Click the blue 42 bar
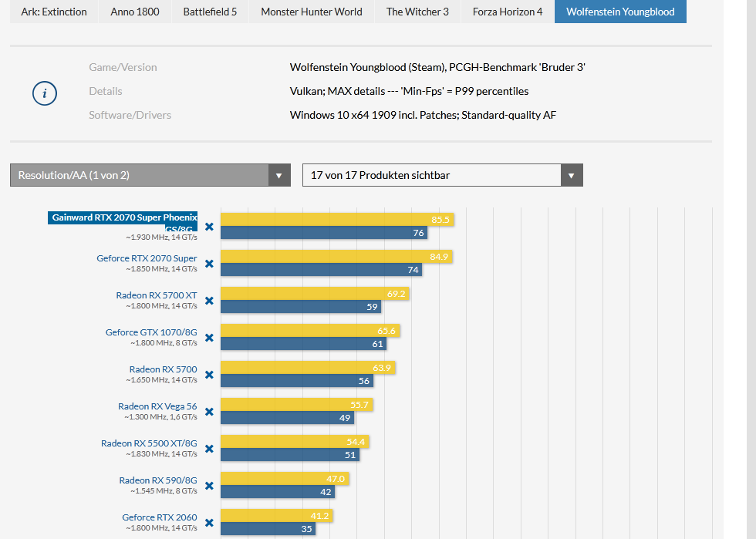This screenshot has width=756, height=539. (x=278, y=492)
